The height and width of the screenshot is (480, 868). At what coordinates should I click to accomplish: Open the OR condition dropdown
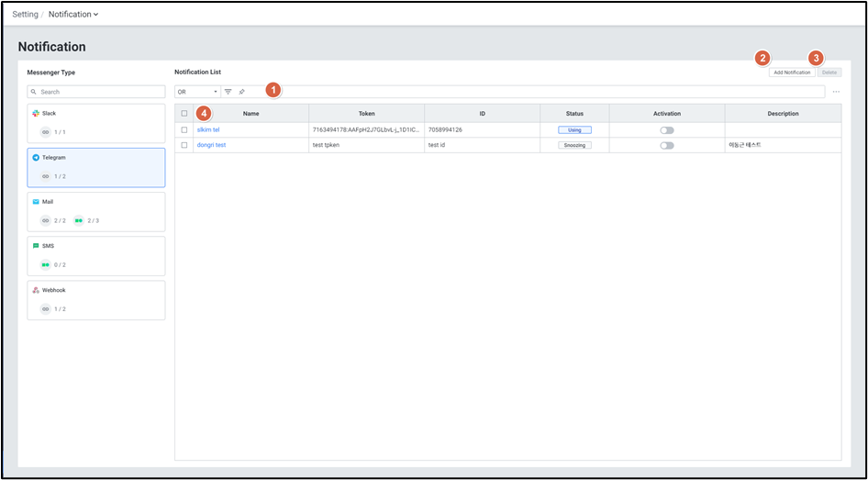[x=197, y=92]
